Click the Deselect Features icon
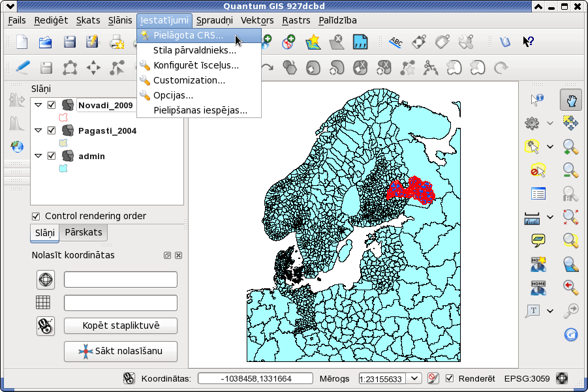Image resolution: width=588 pixels, height=392 pixels. tap(538, 170)
